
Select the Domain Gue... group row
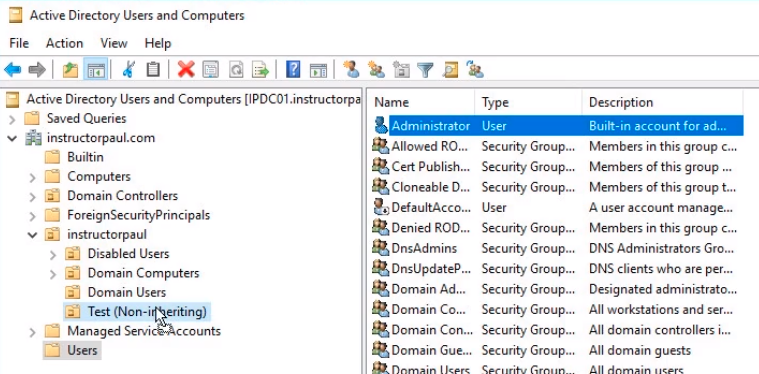pyautogui.click(x=557, y=350)
